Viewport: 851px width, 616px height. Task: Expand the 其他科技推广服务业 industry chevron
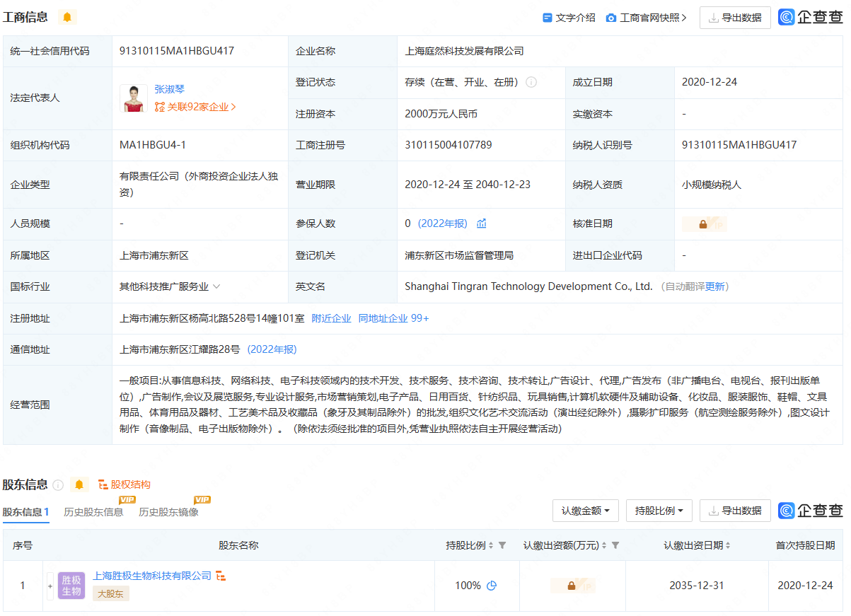coord(216,286)
